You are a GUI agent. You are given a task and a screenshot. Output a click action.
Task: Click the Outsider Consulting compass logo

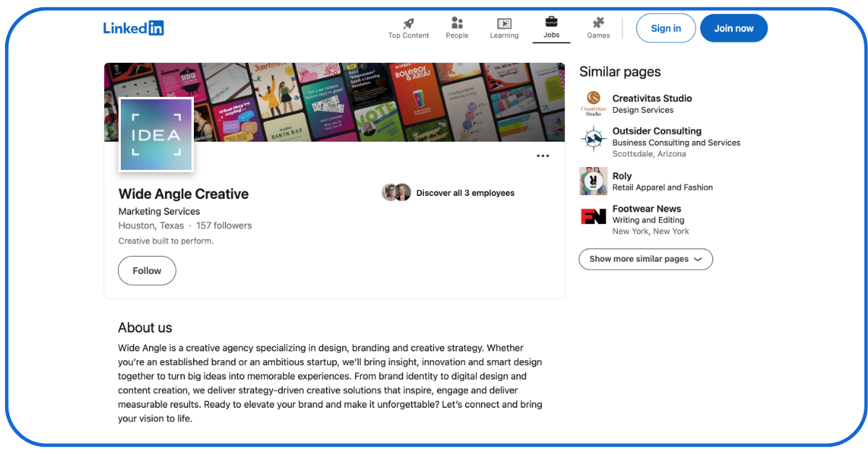point(593,139)
